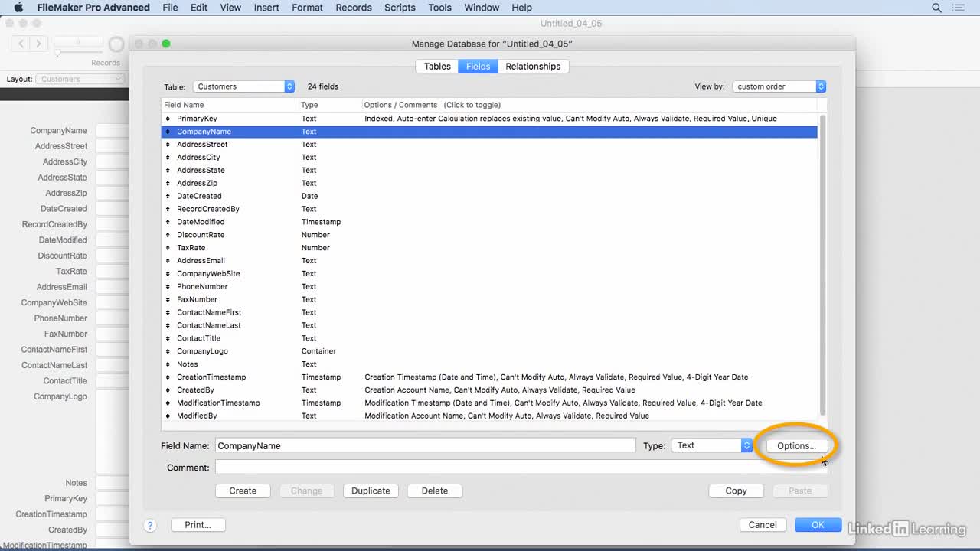
Task: Select the ModificationTimestamp field row
Action: [489, 403]
